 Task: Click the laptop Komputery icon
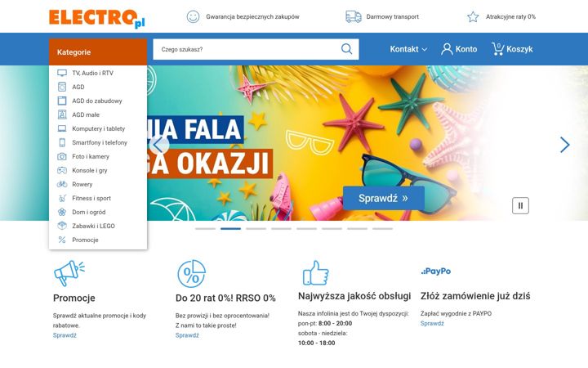62,128
